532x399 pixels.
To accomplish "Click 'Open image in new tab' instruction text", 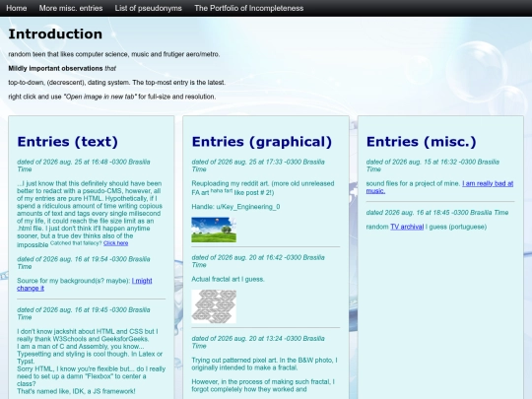I will click(x=100, y=97).
